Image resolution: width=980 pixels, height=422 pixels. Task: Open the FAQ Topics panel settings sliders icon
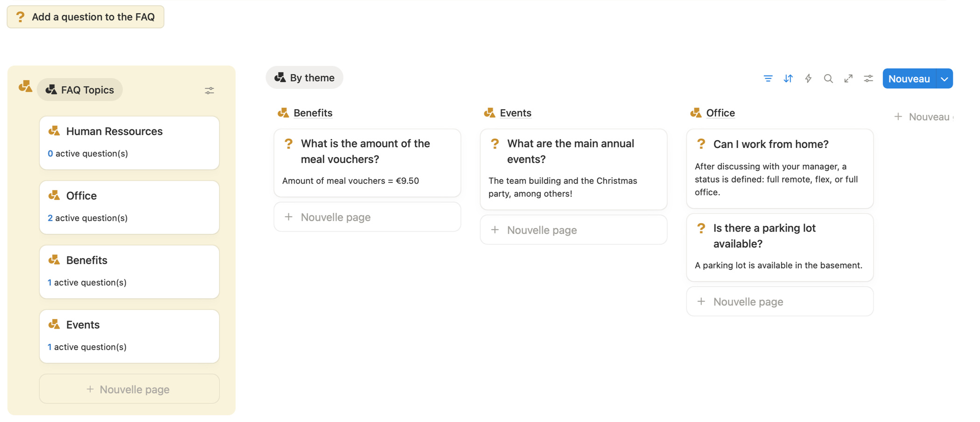(x=209, y=90)
